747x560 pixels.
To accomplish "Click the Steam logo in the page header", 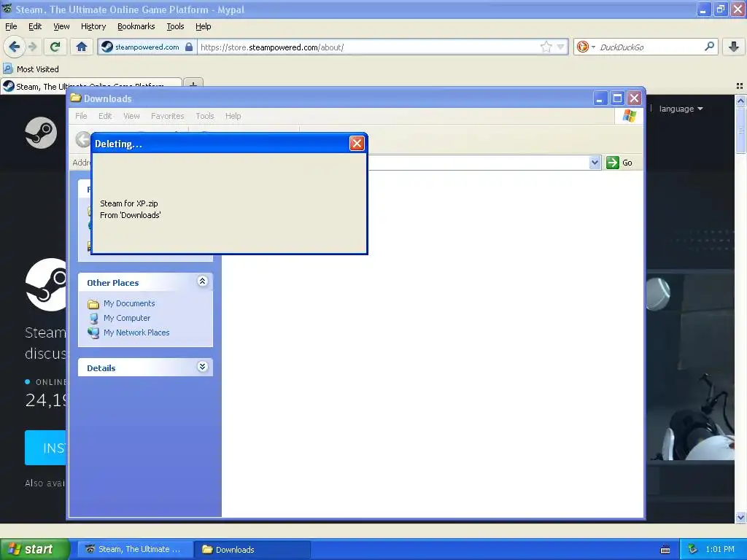I will (41, 133).
